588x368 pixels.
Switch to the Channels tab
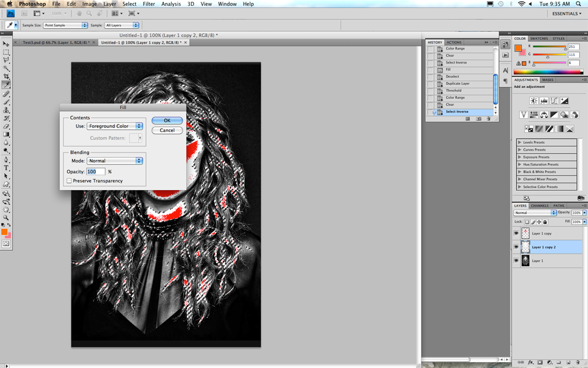tap(540, 205)
